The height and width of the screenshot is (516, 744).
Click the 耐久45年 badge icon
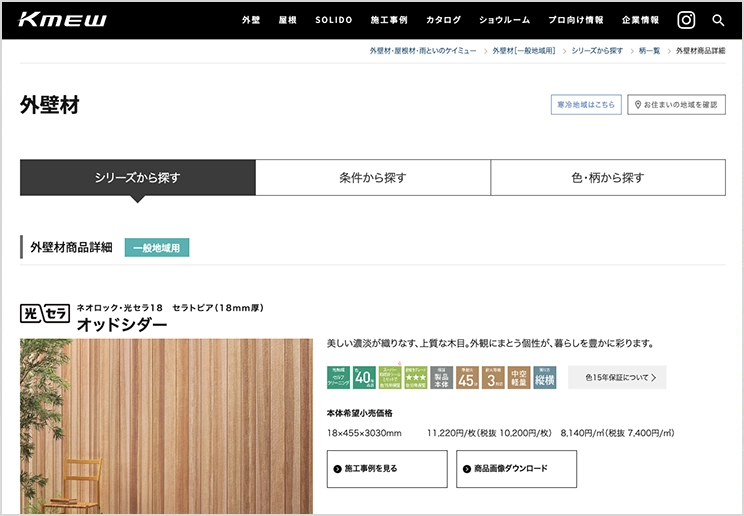467,377
